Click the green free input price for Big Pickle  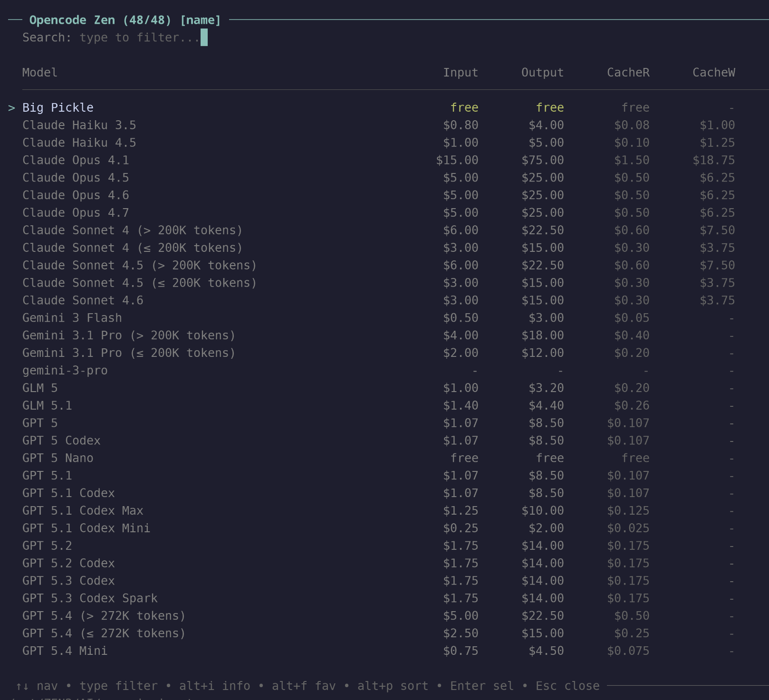[464, 108]
